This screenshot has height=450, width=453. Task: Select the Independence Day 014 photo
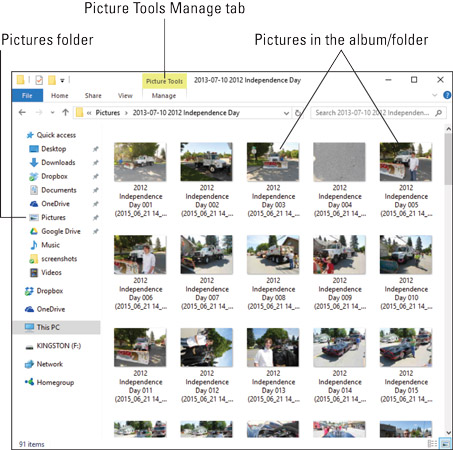[339, 347]
